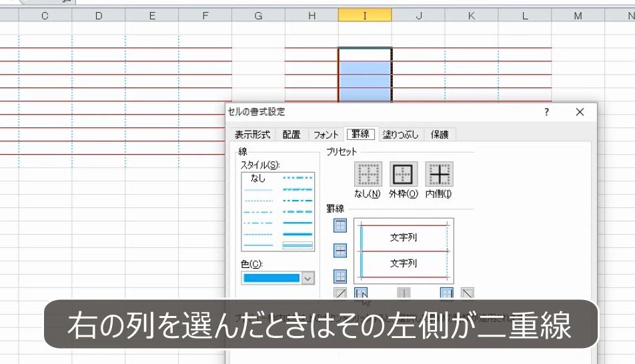635x364 pixels.
Task: Apply the なし (none) border preset
Action: tap(368, 174)
